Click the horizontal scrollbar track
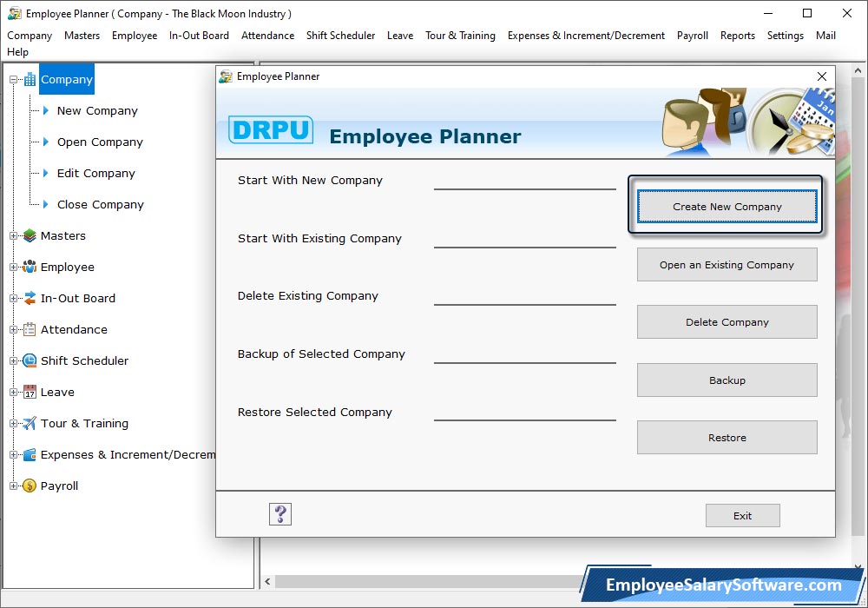The image size is (868, 608). pos(429,581)
